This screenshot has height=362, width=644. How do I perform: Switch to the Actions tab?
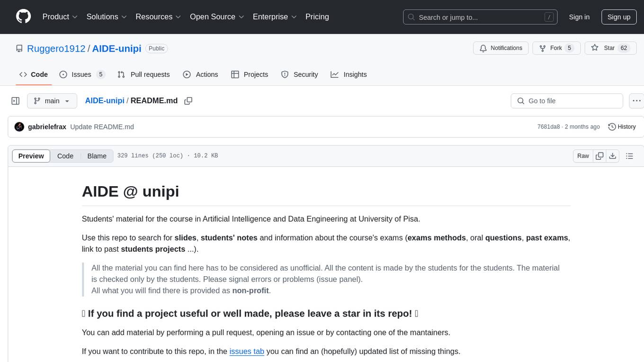pyautogui.click(x=200, y=74)
